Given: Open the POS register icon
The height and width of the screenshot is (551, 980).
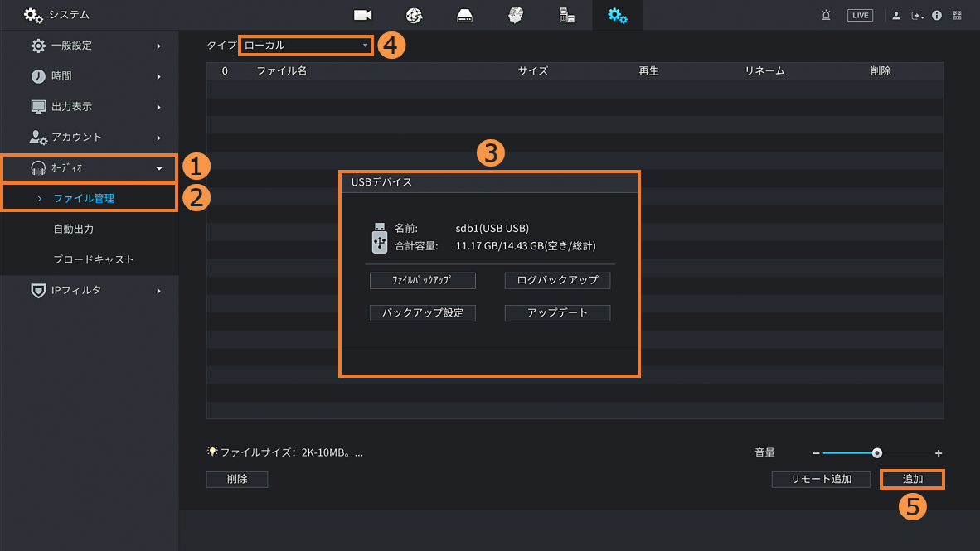Looking at the screenshot, I should coord(567,15).
